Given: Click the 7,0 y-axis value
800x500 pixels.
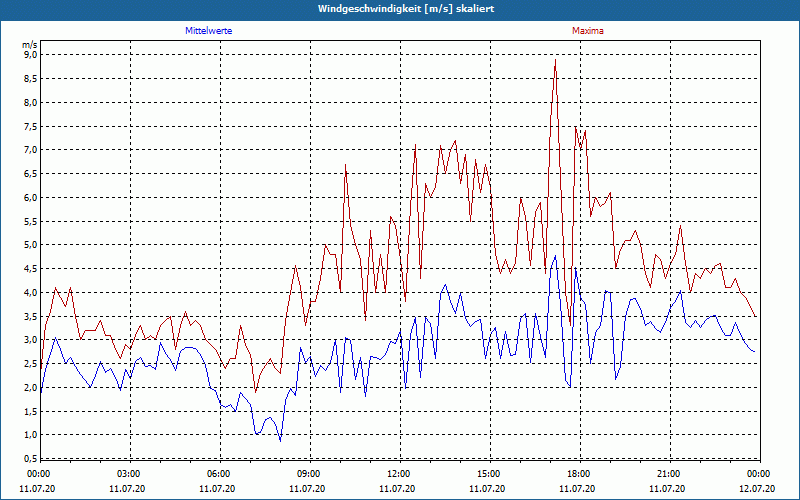Looking at the screenshot, I should click(x=31, y=149).
